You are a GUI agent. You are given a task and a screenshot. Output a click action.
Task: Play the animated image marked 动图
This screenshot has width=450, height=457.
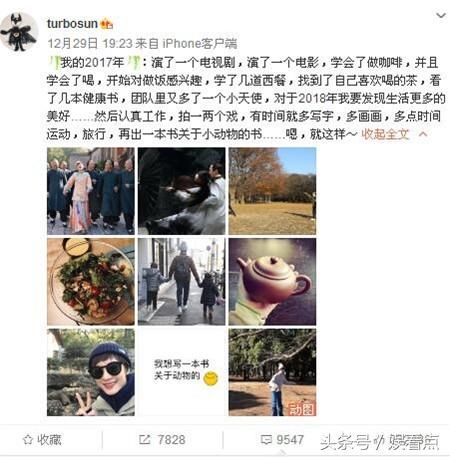(x=272, y=372)
